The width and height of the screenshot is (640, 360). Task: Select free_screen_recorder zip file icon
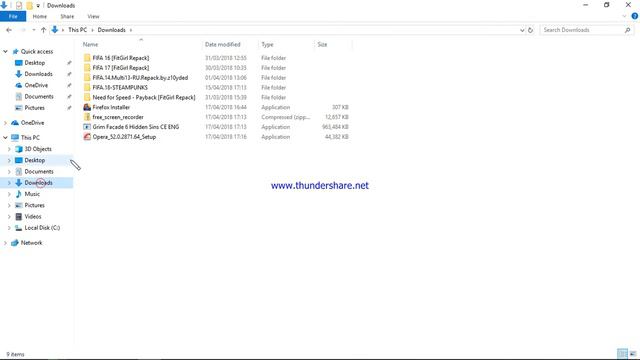tap(87, 117)
